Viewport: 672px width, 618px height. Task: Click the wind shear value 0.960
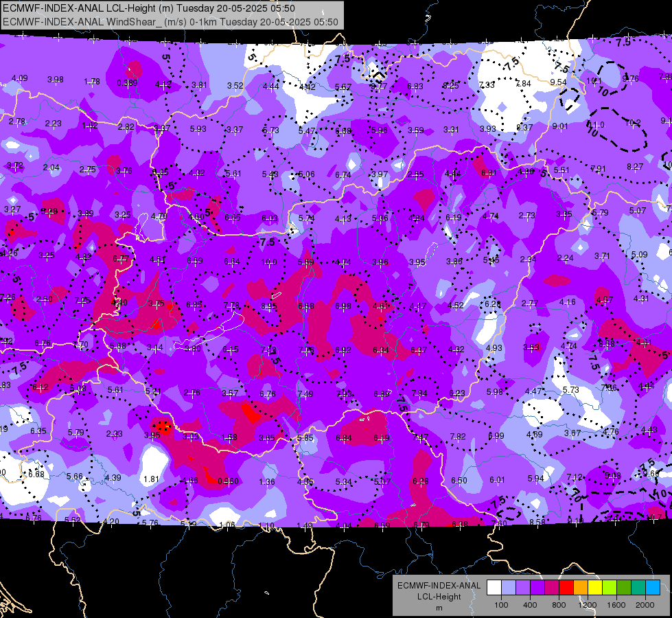[x=228, y=481]
